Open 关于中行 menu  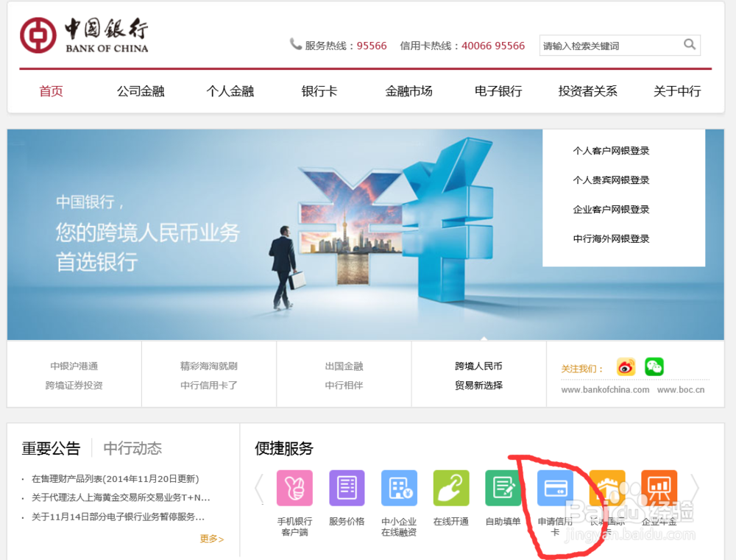[x=677, y=91]
